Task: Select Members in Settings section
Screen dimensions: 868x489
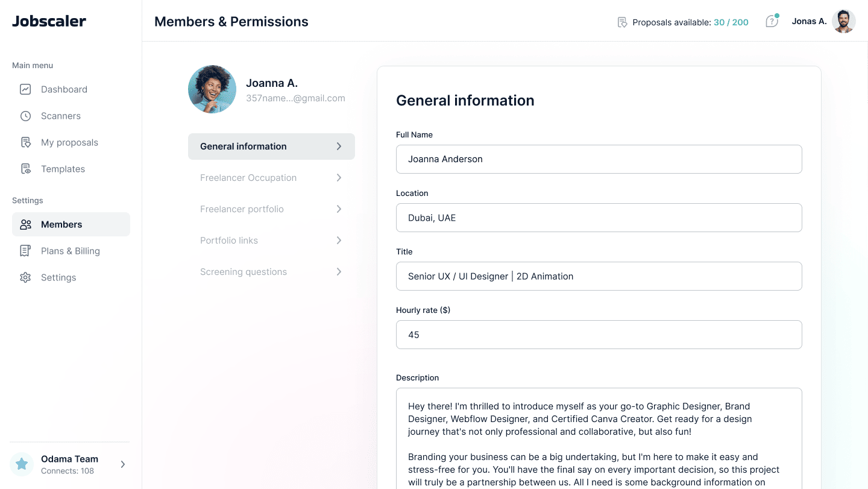Action: (71, 224)
